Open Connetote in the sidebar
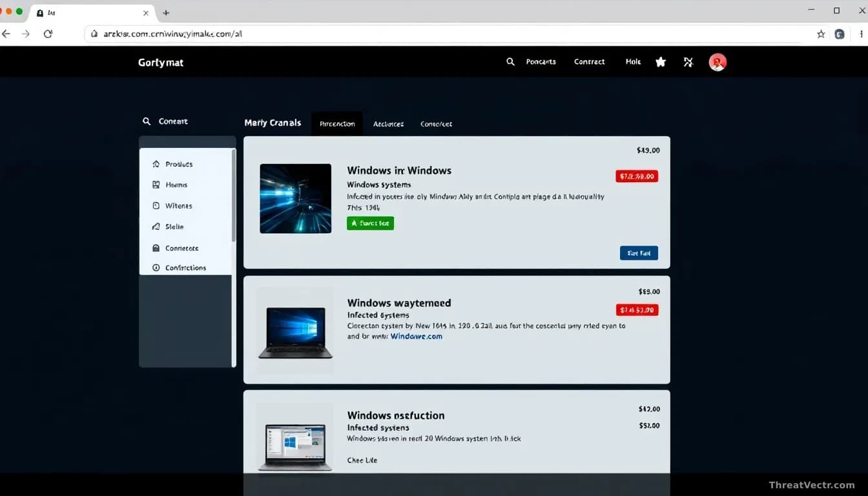Screen dimensions: 868x496 (x=182, y=248)
